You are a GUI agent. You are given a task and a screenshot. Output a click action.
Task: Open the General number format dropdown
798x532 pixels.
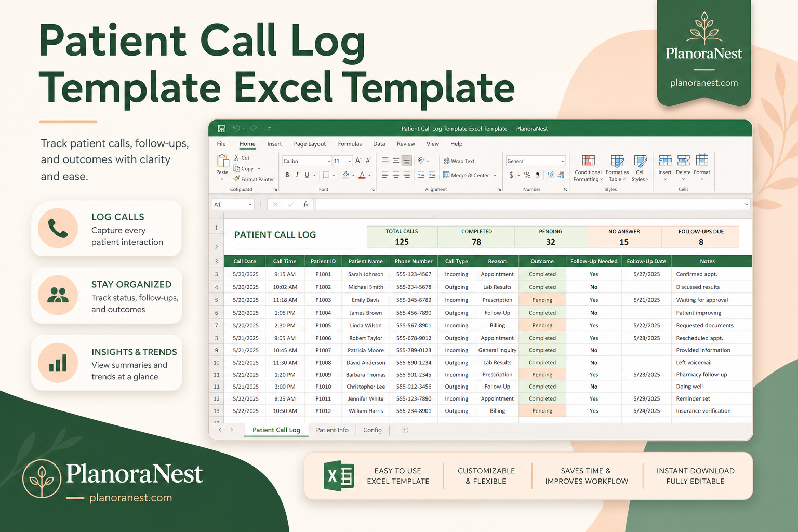click(x=563, y=161)
